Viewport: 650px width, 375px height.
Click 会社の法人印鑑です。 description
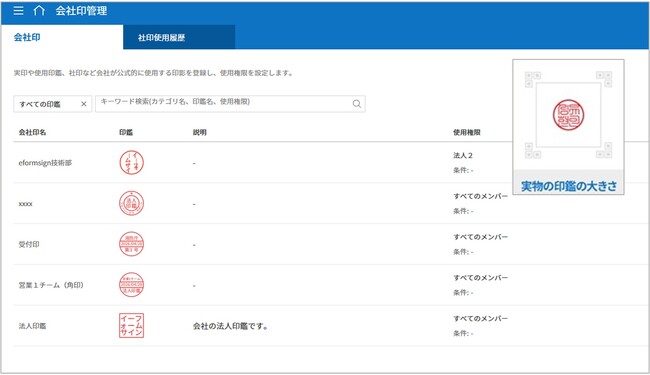(x=231, y=326)
